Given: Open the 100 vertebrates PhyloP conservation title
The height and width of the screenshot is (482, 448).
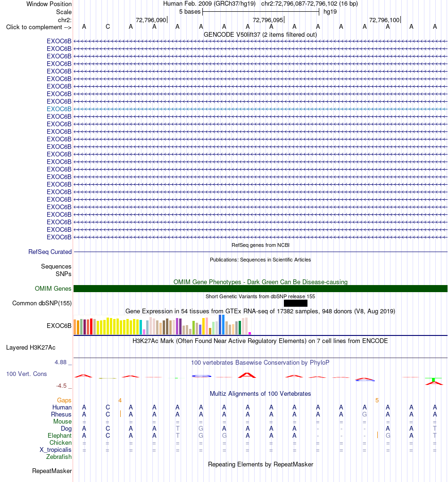Looking at the screenshot, I should click(260, 362).
